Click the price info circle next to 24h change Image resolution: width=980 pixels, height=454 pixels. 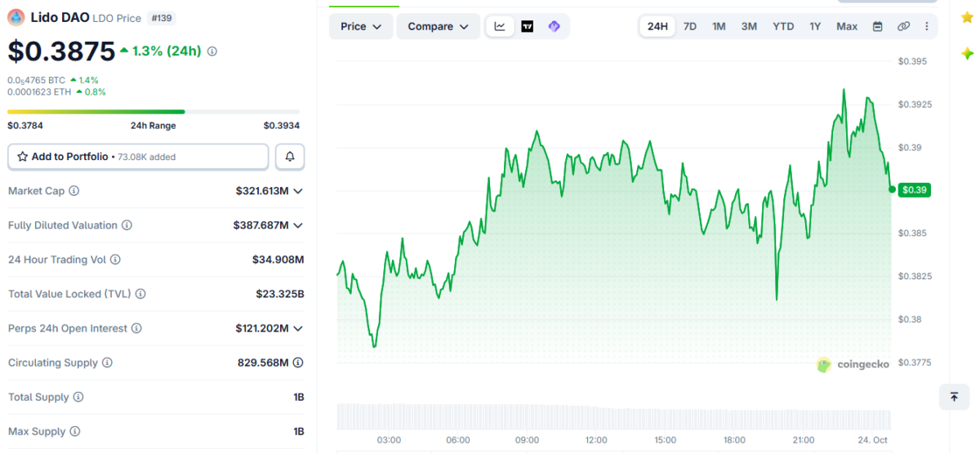pos(212,51)
